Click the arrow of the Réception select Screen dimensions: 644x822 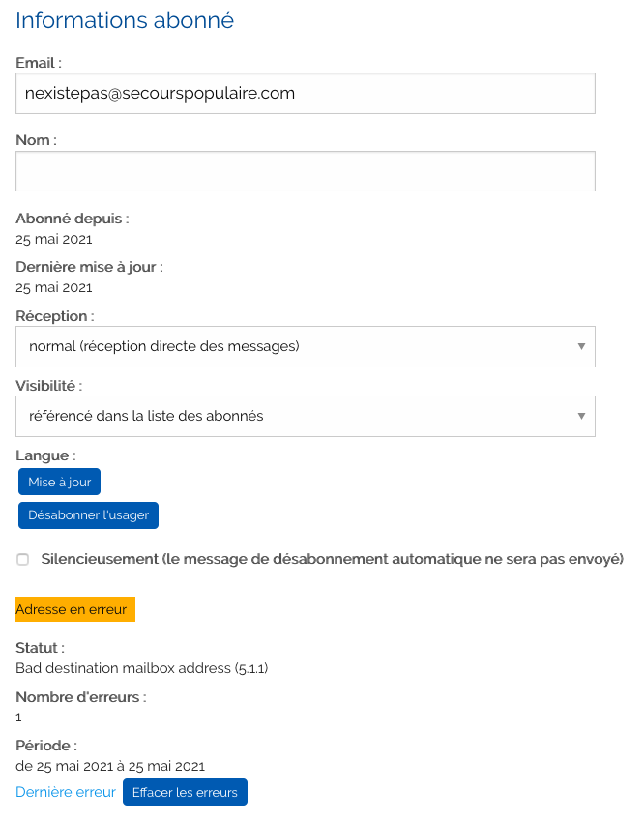[x=581, y=346]
